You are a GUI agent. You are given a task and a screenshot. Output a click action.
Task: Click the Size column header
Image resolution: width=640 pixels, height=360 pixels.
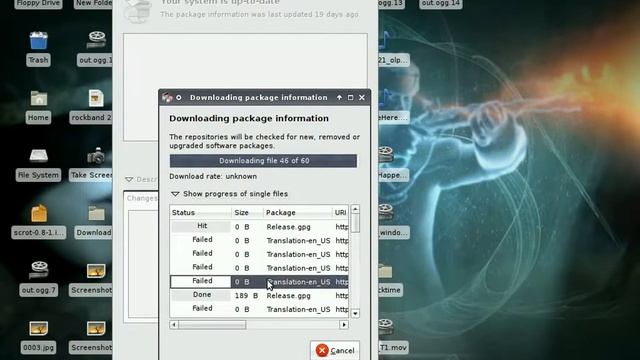tap(247, 213)
